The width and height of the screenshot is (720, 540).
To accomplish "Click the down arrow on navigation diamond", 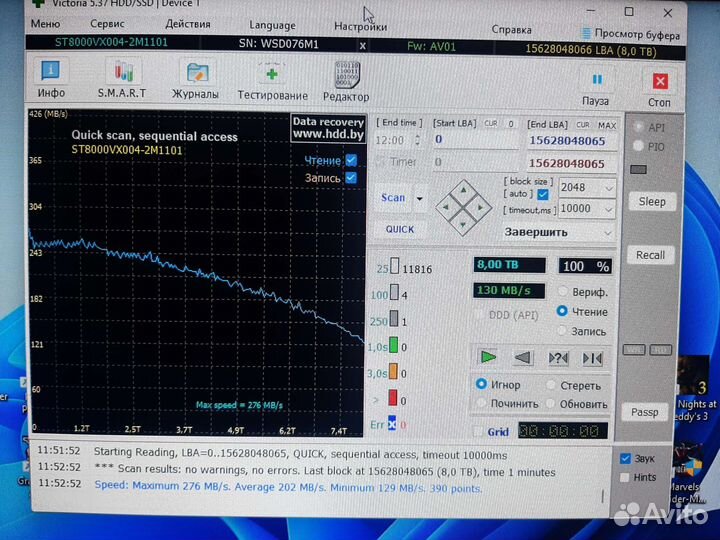I will [x=463, y=225].
